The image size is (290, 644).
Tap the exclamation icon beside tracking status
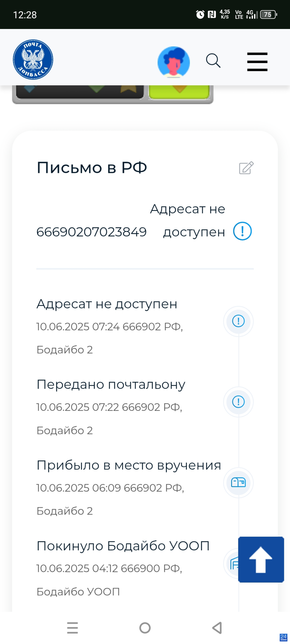tap(242, 231)
